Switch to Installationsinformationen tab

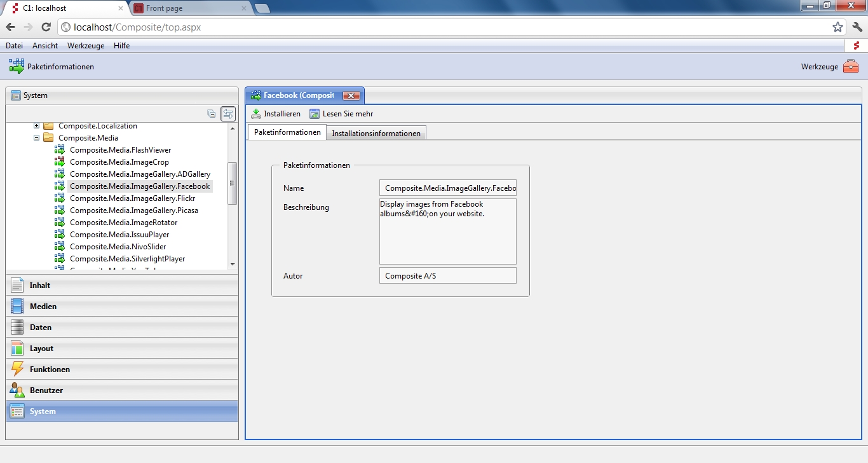(376, 133)
